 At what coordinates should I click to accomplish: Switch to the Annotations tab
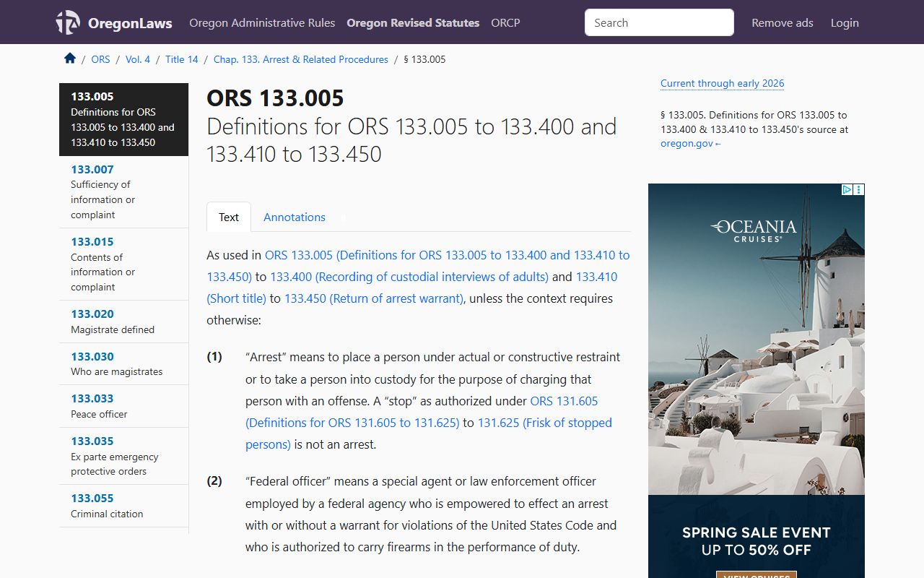click(x=295, y=217)
